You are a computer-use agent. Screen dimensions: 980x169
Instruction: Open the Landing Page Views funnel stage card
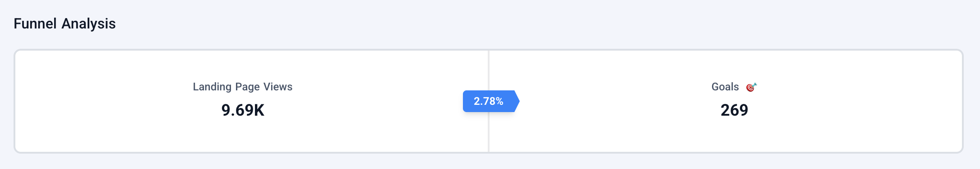tap(252, 101)
